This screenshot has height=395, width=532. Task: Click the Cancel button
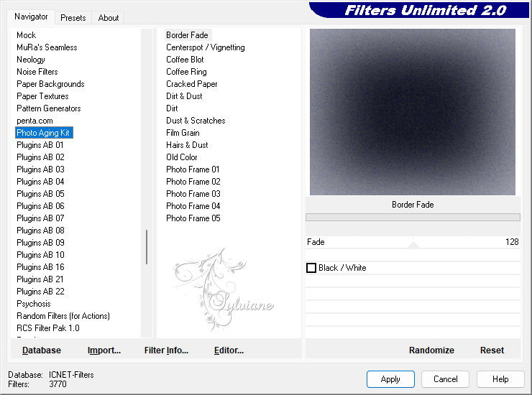[445, 379]
